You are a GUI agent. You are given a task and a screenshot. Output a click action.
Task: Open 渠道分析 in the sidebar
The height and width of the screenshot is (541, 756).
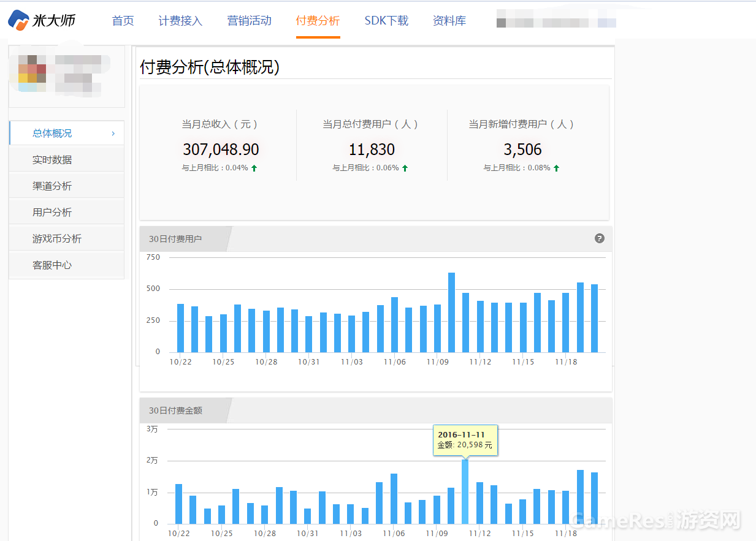coord(67,186)
